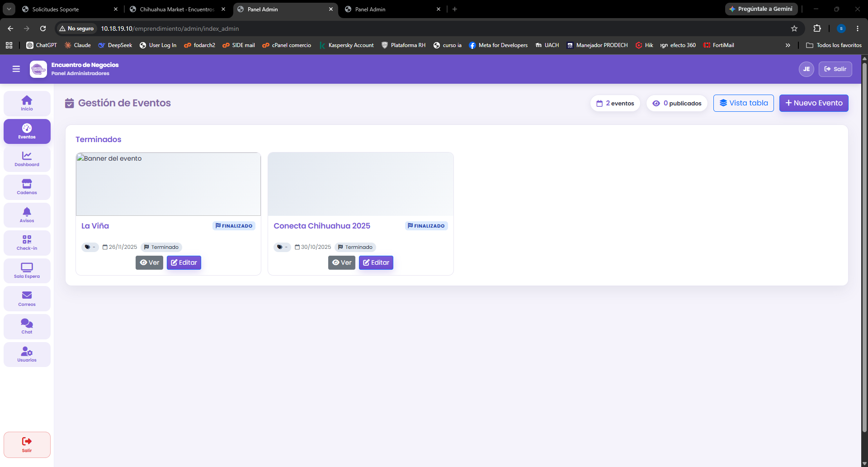
Task: Click the address bar URL
Action: [x=170, y=29]
